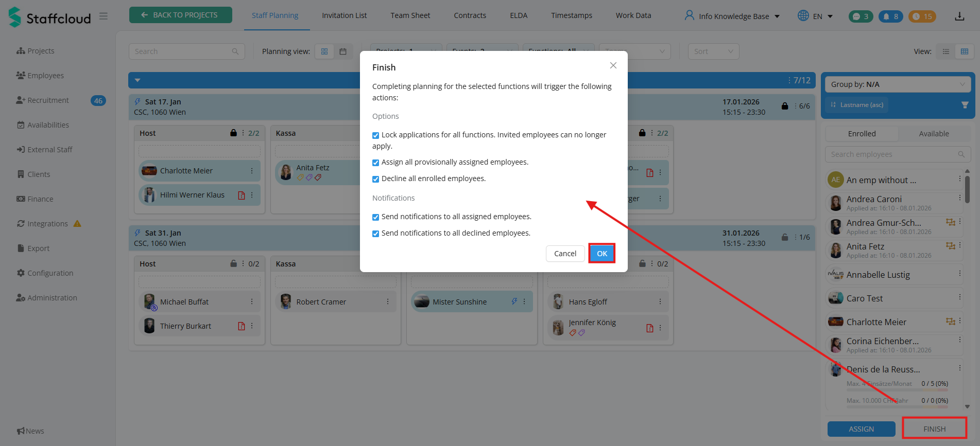
Task: Confirm the Finish dialog with OK
Action: 602,254
